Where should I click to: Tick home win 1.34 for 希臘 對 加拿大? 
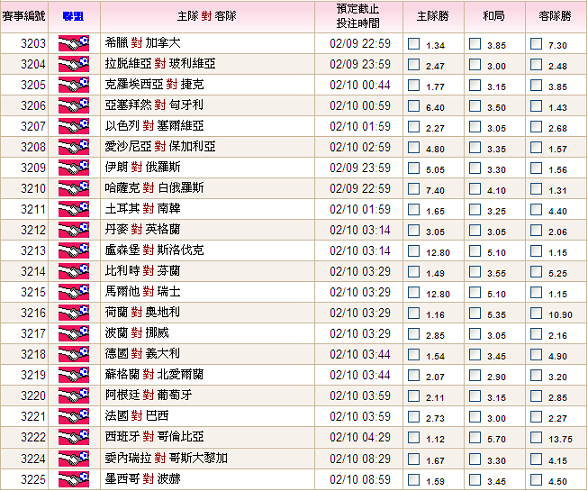click(x=414, y=44)
